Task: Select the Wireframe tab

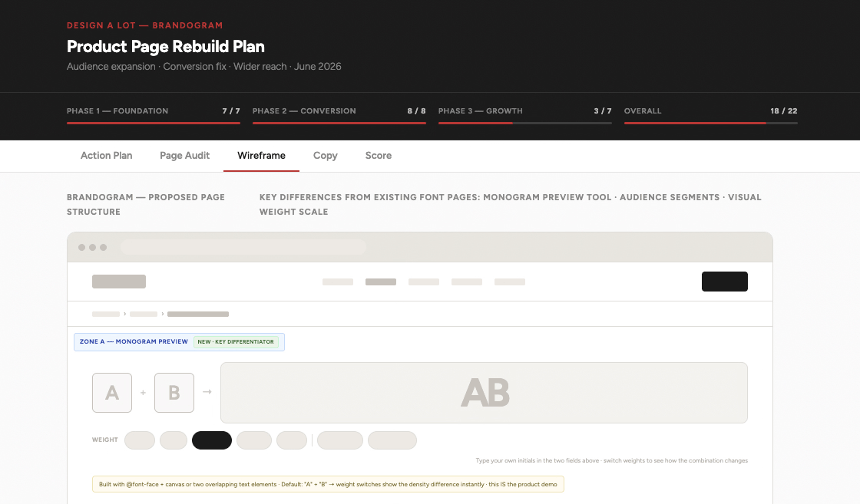Action: click(x=261, y=156)
